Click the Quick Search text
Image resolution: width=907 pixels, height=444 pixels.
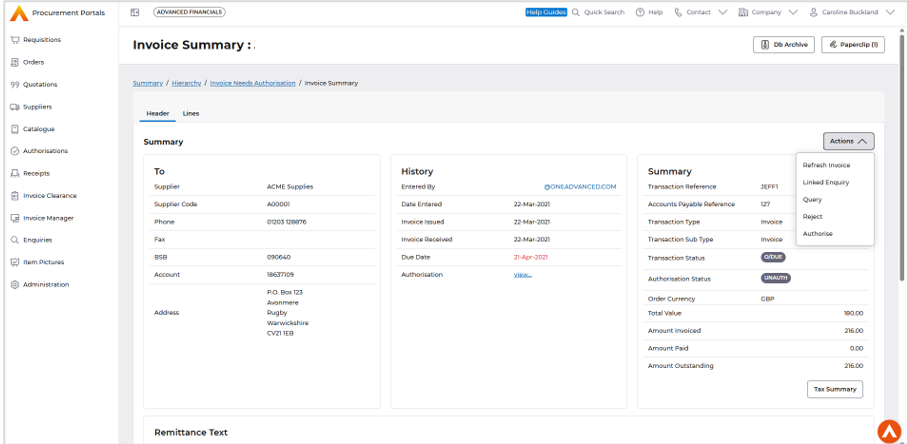point(604,12)
